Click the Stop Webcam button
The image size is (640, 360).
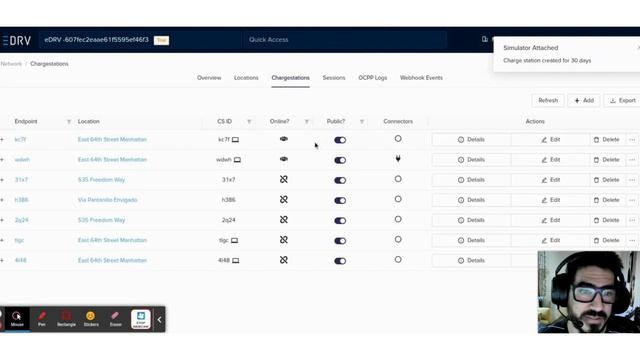pos(141,319)
